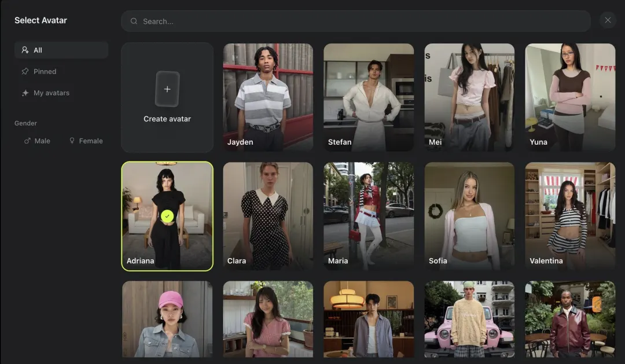
Task: Click the plus icon in Create avatar
Action: pyautogui.click(x=167, y=89)
